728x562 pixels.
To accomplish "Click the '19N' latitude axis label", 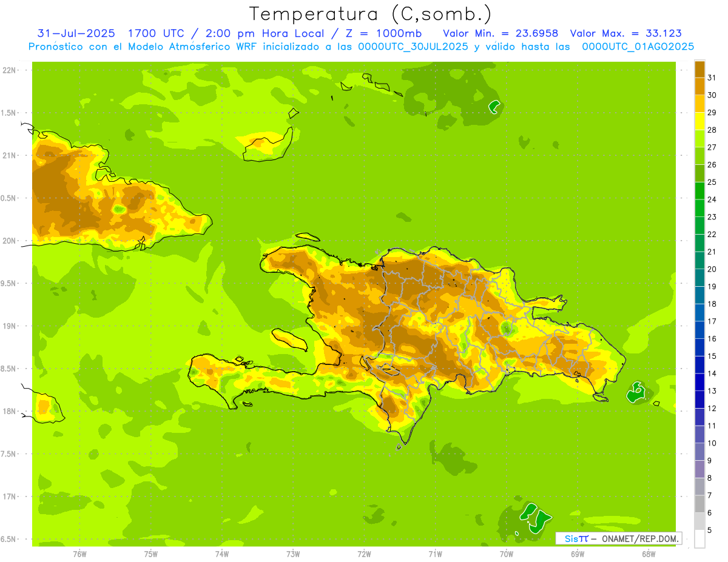I will pyautogui.click(x=9, y=326).
